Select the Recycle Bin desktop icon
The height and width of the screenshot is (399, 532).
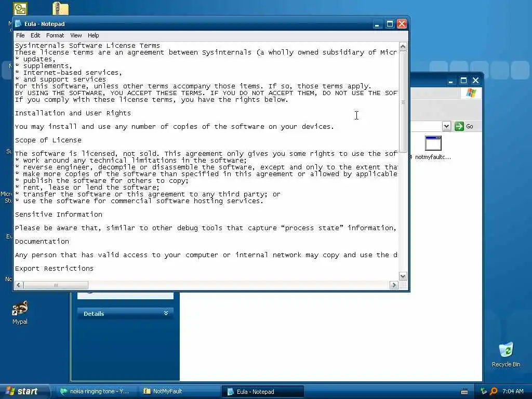[506, 354]
